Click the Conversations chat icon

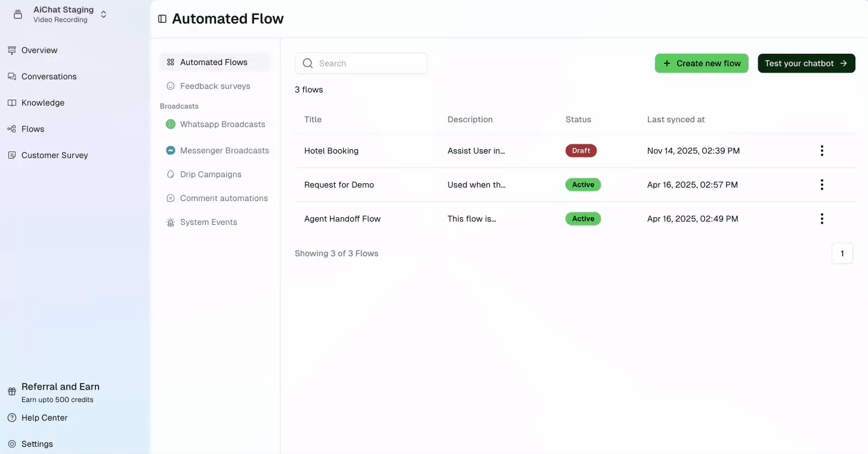(12, 76)
